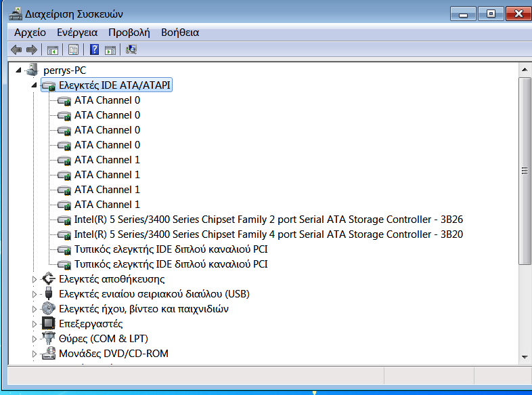Click the scrollbar up arrow
The width and height of the screenshot is (532, 395).
(525, 70)
